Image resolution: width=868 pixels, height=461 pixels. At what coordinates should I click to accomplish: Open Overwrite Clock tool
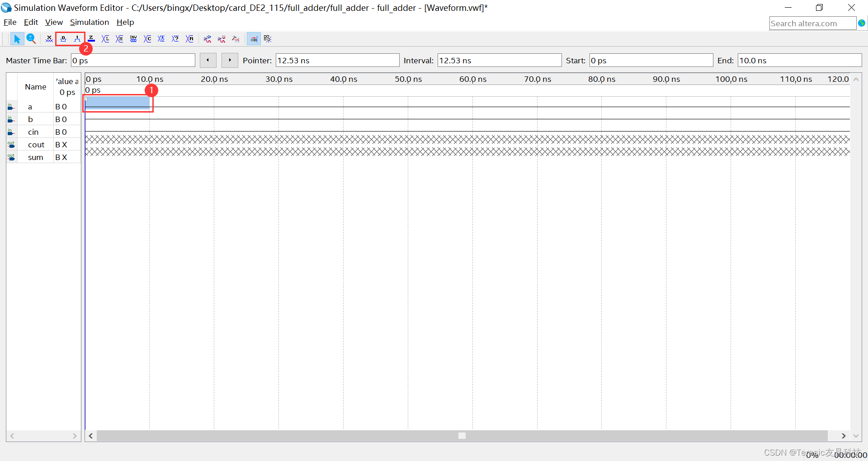coord(161,39)
